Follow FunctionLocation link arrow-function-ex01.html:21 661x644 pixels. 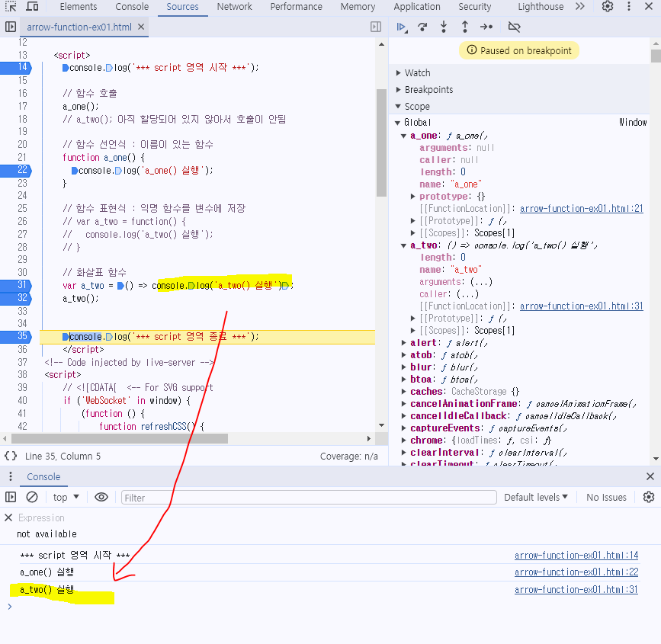pyautogui.click(x=581, y=209)
